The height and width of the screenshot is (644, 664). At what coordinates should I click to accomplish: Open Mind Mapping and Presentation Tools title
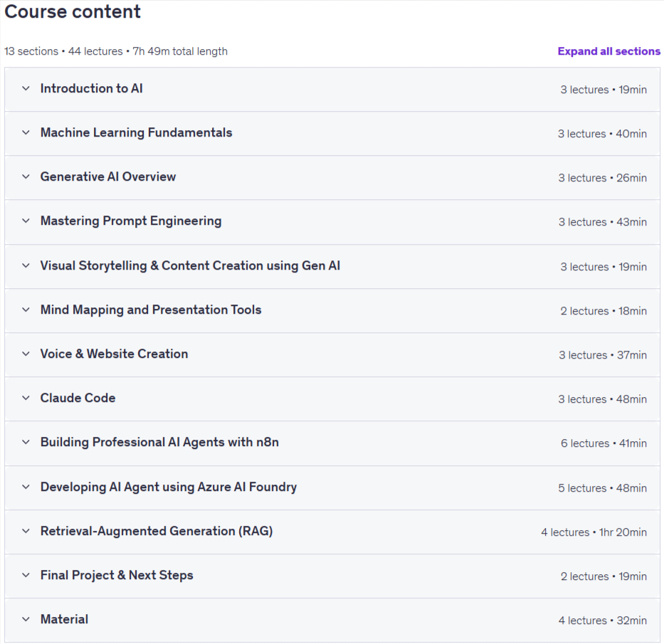151,310
